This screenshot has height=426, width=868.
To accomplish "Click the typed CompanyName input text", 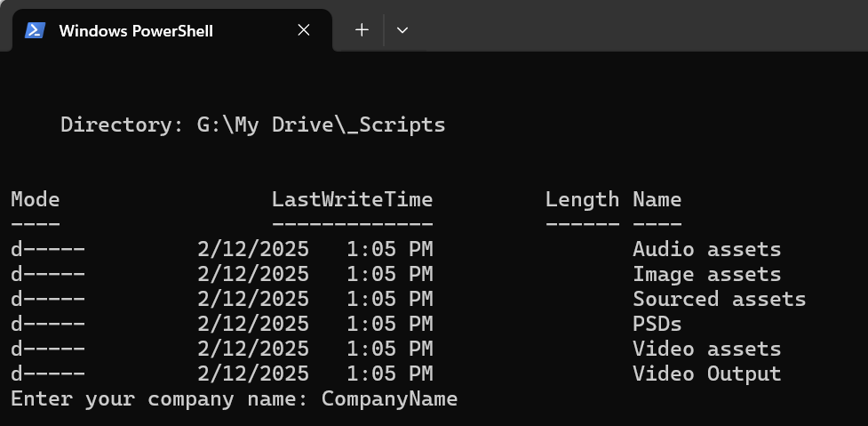I will 389,399.
